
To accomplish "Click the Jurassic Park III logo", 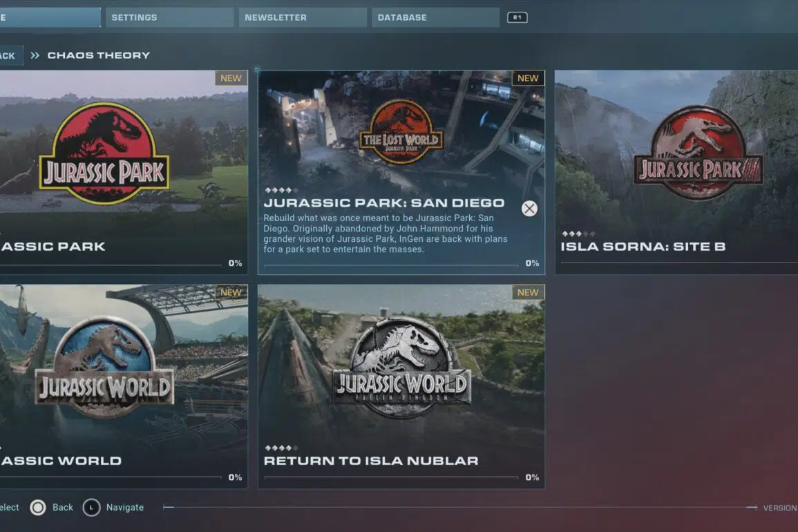I will pos(699,152).
